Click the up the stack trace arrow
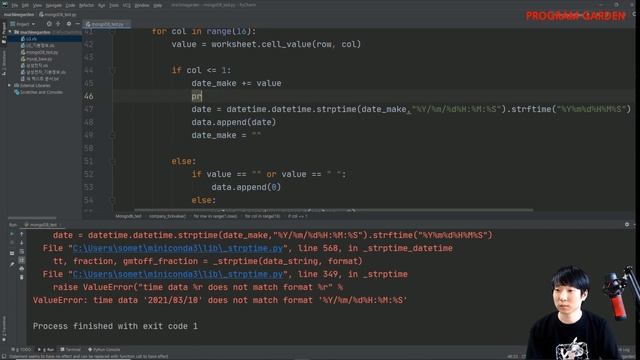Image resolution: width=640 pixels, height=360 pixels. [22, 234]
